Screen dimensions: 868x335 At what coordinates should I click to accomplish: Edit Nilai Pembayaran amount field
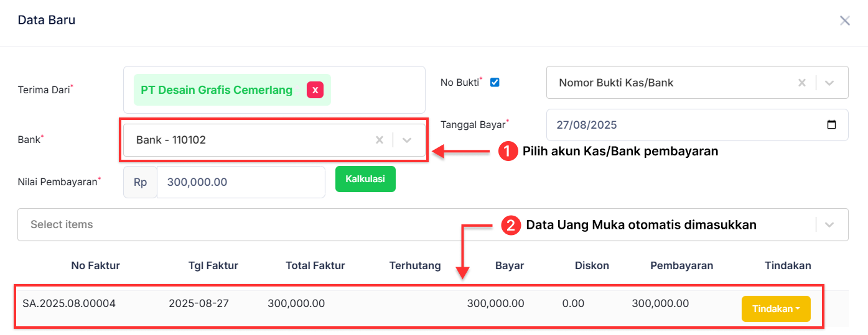[241, 182]
